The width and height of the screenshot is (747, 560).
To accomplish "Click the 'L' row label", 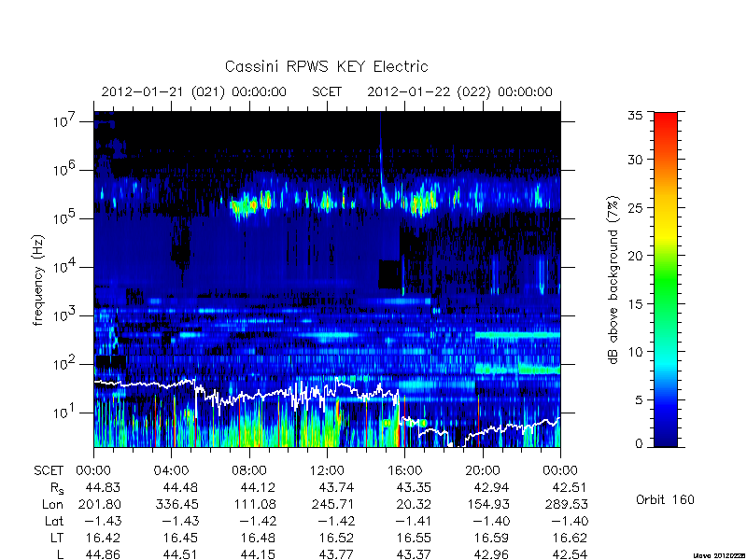I will 60,554.
